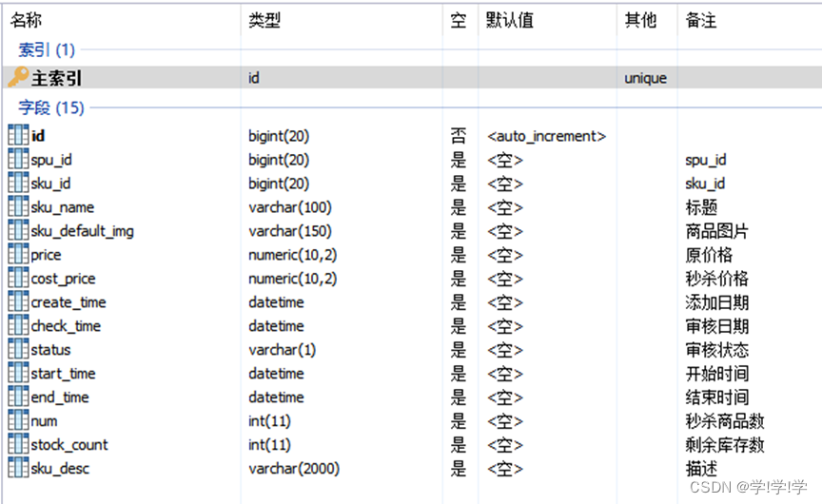Screen dimensions: 822x504
Task: Click the 秒杀商品数 remark cell
Action: click(725, 421)
